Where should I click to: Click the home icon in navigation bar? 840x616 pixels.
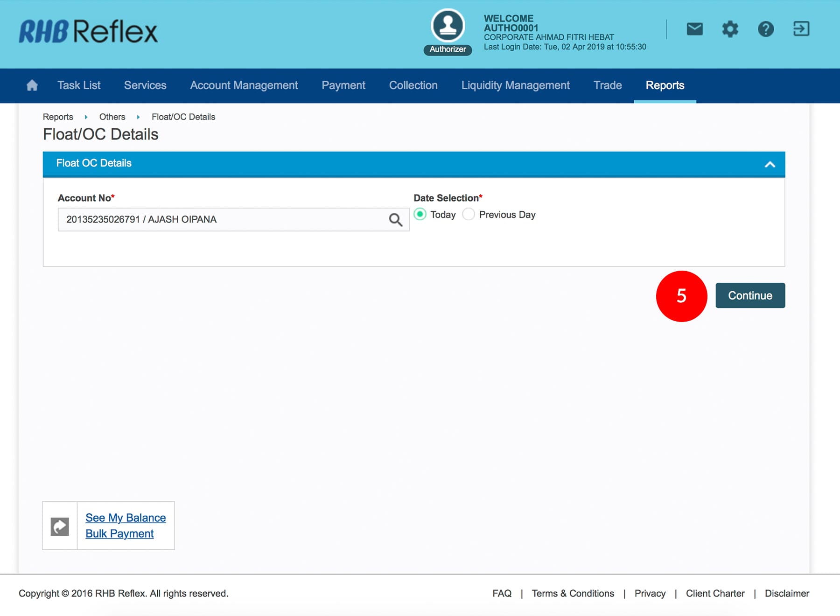(32, 85)
